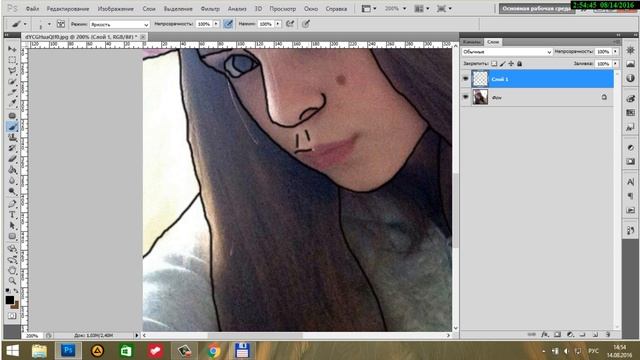Enable airbrush mode in options bar
The height and width of the screenshot is (360, 640).
(x=290, y=24)
